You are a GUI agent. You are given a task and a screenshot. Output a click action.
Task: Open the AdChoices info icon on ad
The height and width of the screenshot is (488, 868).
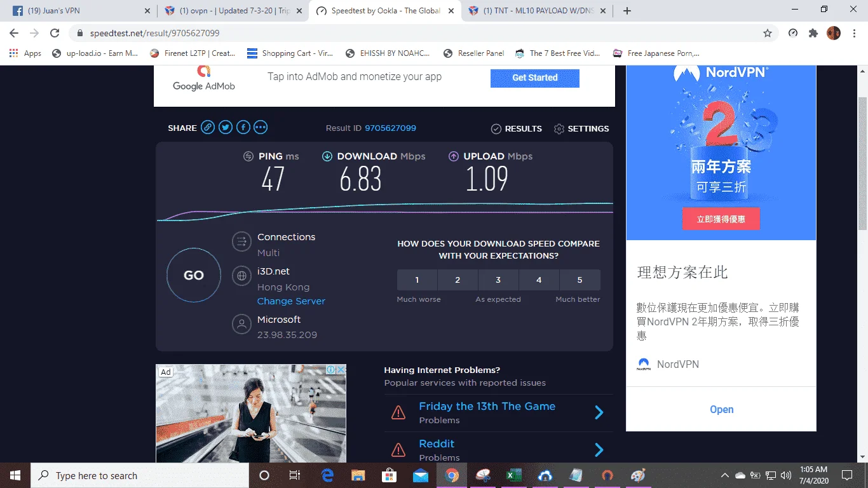click(330, 370)
